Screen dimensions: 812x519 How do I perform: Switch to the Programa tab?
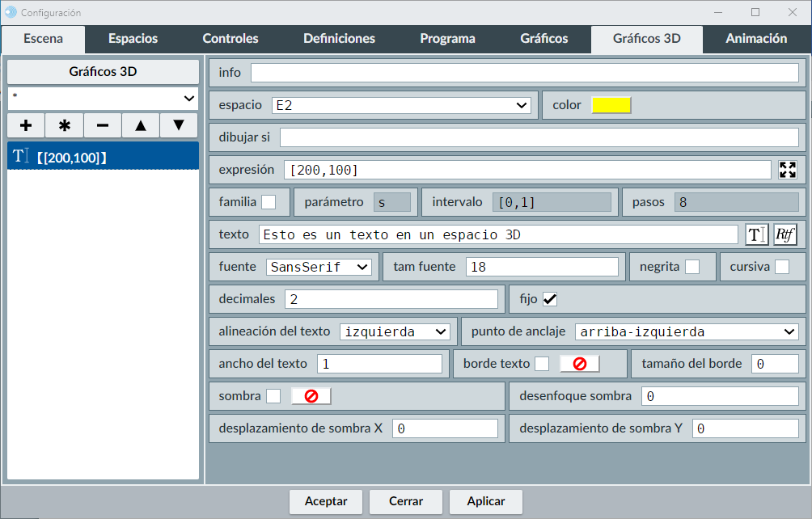447,39
